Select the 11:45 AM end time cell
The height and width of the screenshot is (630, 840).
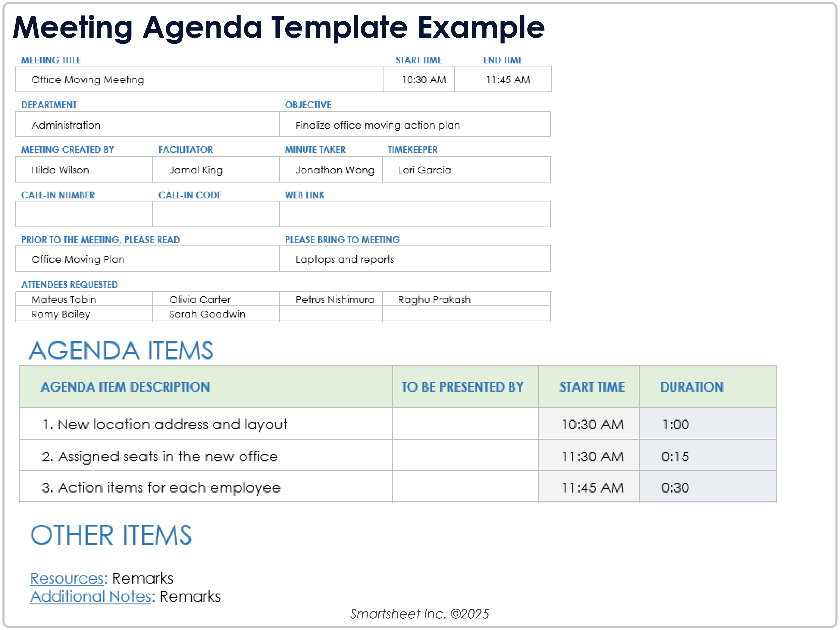[x=503, y=80]
